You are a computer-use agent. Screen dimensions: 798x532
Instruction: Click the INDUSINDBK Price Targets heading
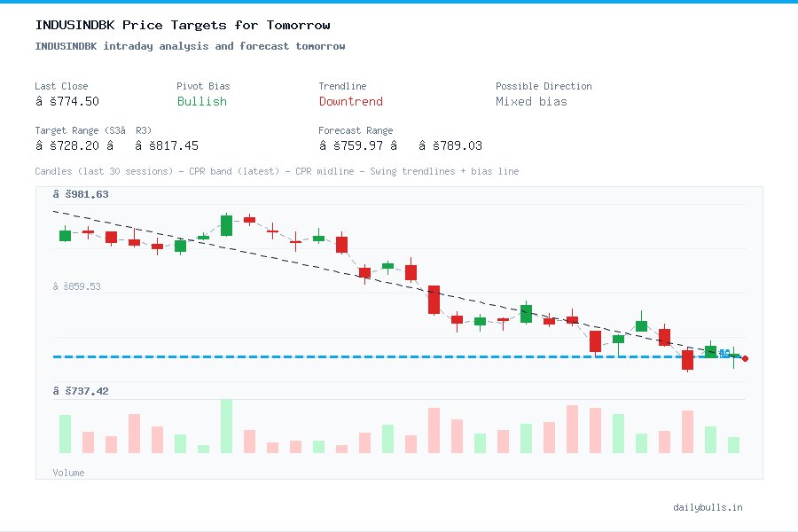(x=183, y=25)
